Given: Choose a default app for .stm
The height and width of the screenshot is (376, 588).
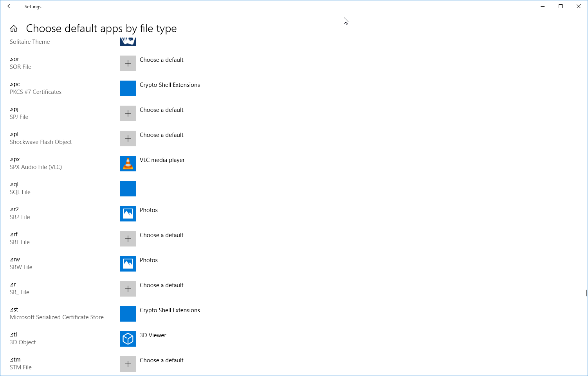Looking at the screenshot, I should 161,360.
